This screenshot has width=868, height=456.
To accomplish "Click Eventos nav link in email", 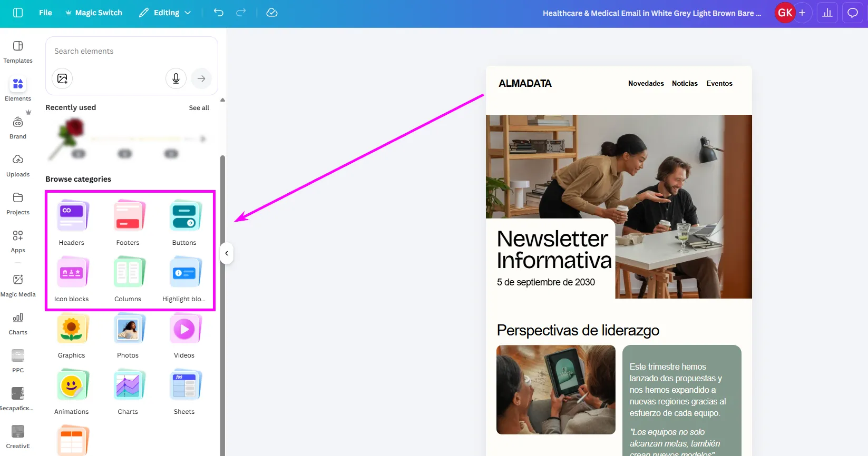I will tap(719, 83).
